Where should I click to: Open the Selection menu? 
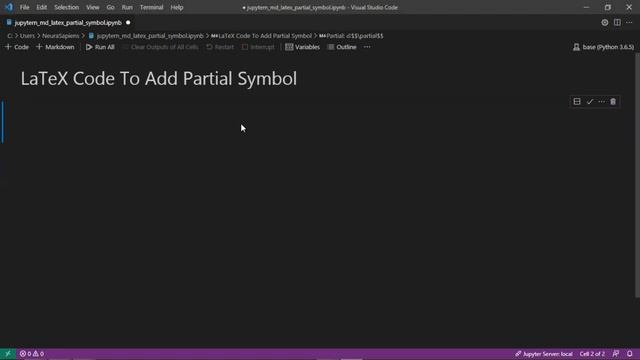[x=67, y=7]
